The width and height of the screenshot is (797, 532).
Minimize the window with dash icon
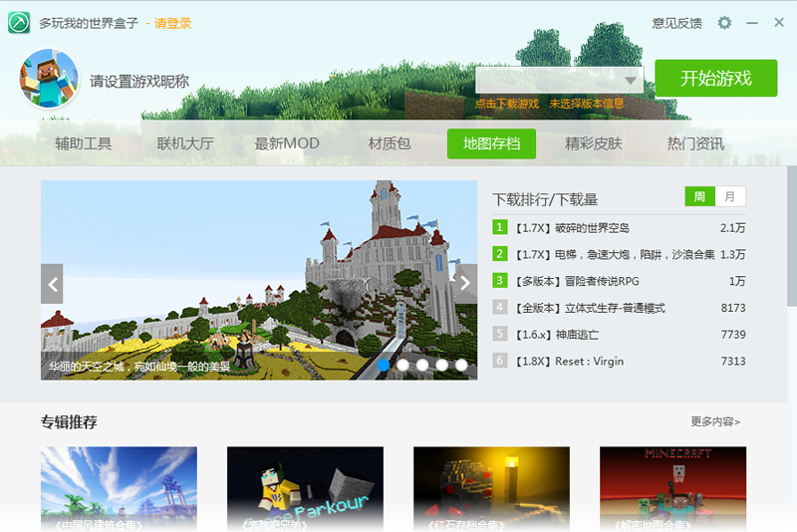[x=752, y=23]
